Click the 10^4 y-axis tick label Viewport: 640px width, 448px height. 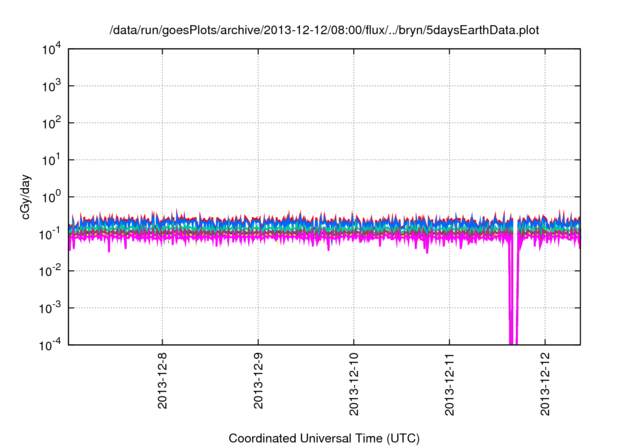(x=51, y=50)
